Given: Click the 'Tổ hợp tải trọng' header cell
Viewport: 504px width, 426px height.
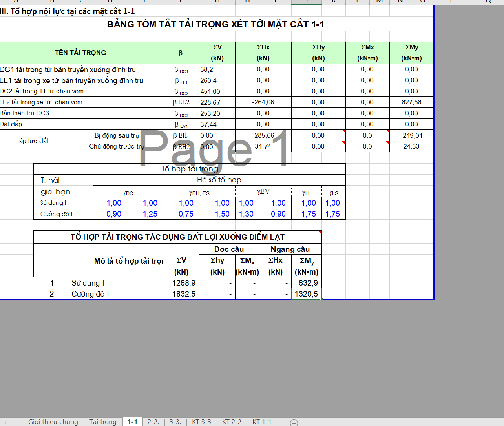Looking at the screenshot, I should [x=190, y=169].
